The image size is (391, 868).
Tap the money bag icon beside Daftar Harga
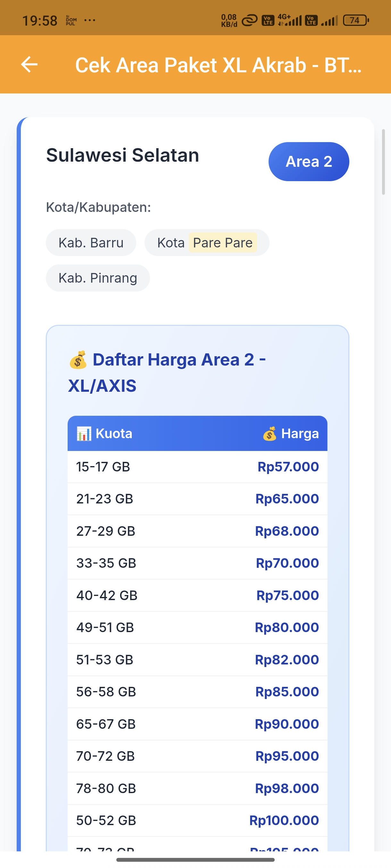78,360
